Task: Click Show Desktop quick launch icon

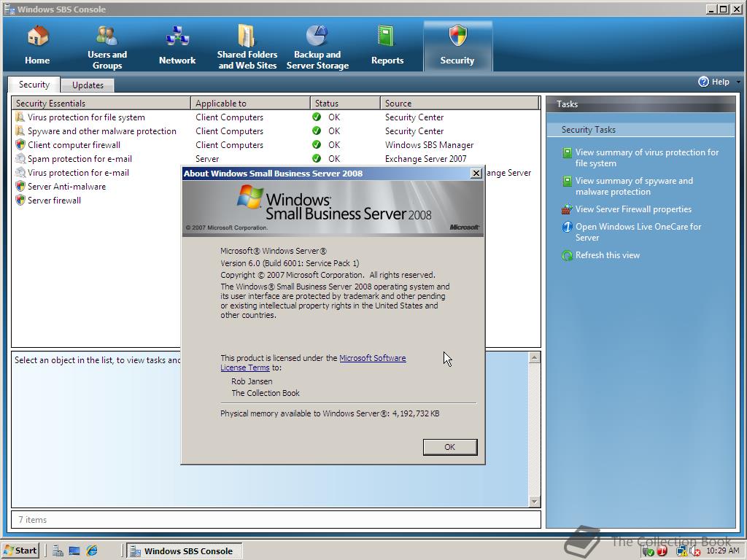Action: [74, 551]
